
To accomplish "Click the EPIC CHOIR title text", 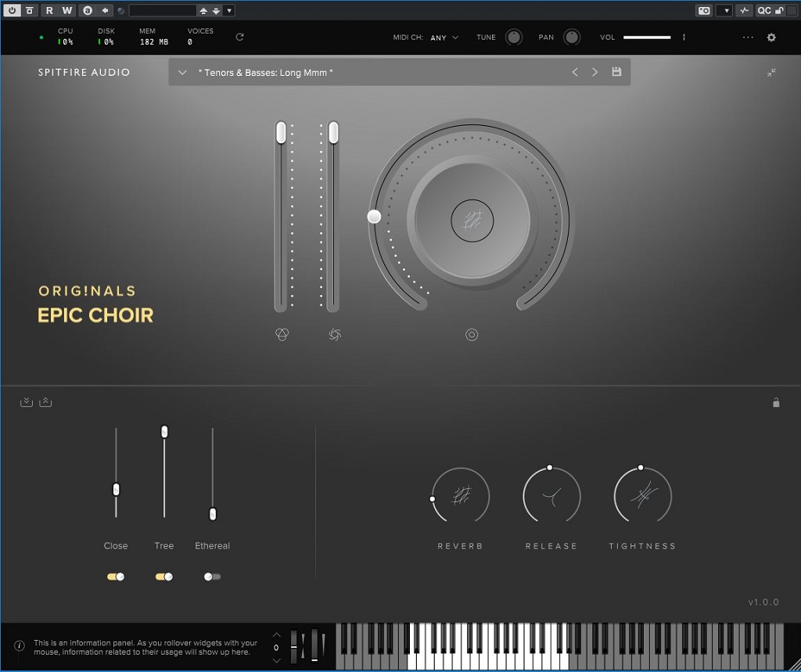I will click(x=95, y=315).
